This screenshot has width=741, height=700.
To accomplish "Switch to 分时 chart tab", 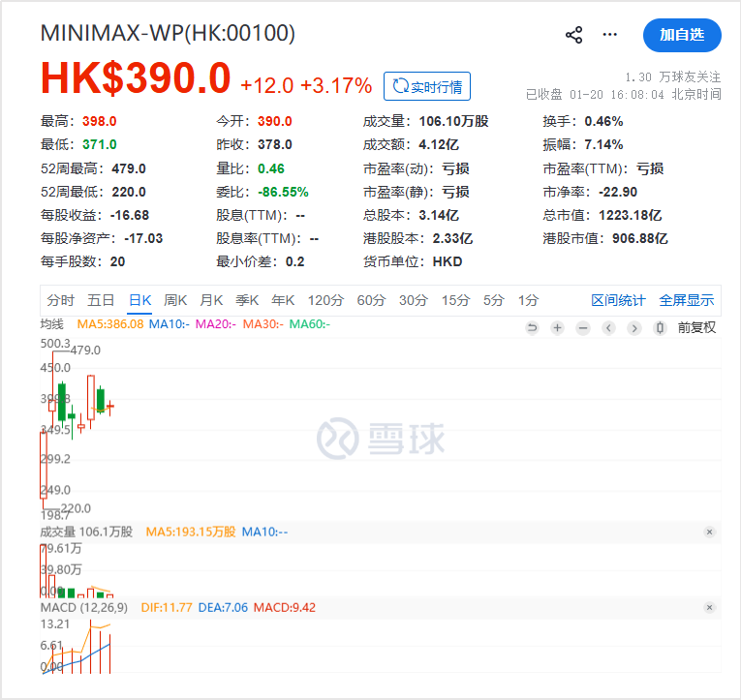I will [60, 300].
